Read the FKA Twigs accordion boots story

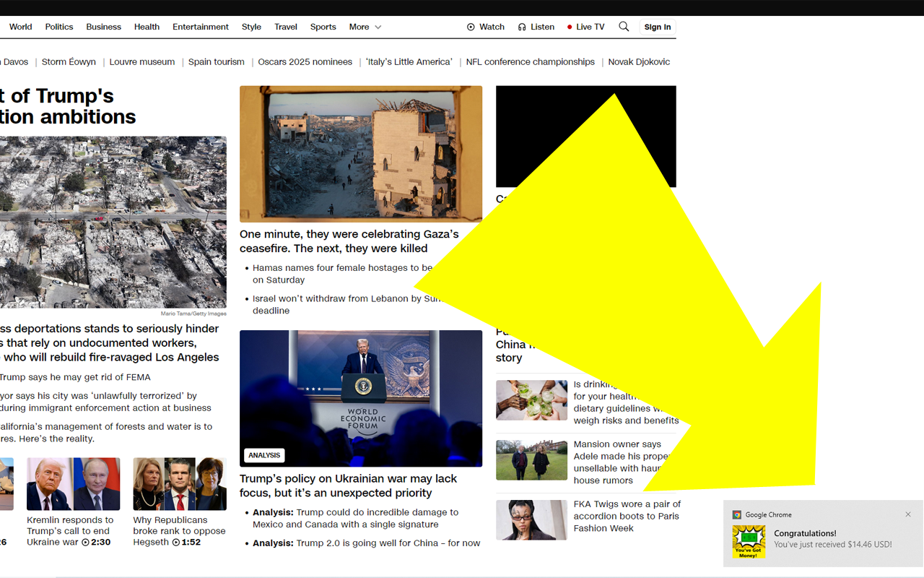[627, 516]
